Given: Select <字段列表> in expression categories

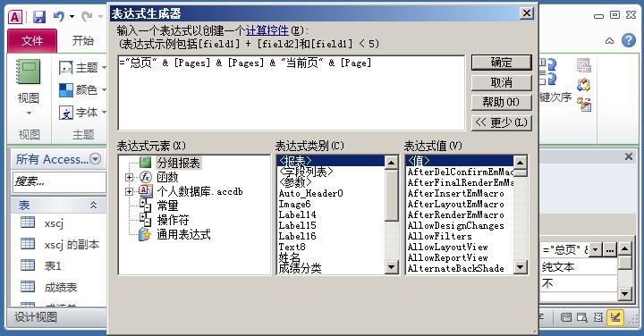Looking at the screenshot, I should tap(331, 171).
